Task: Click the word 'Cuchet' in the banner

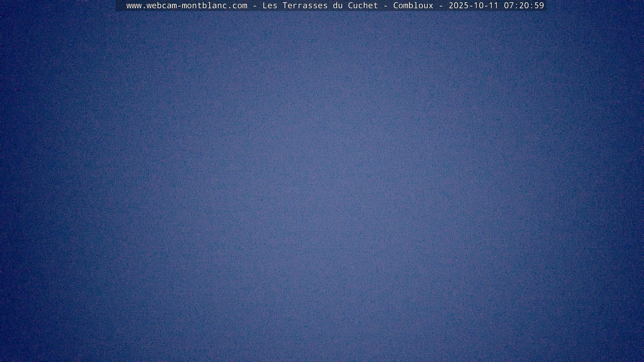Action: [363, 6]
